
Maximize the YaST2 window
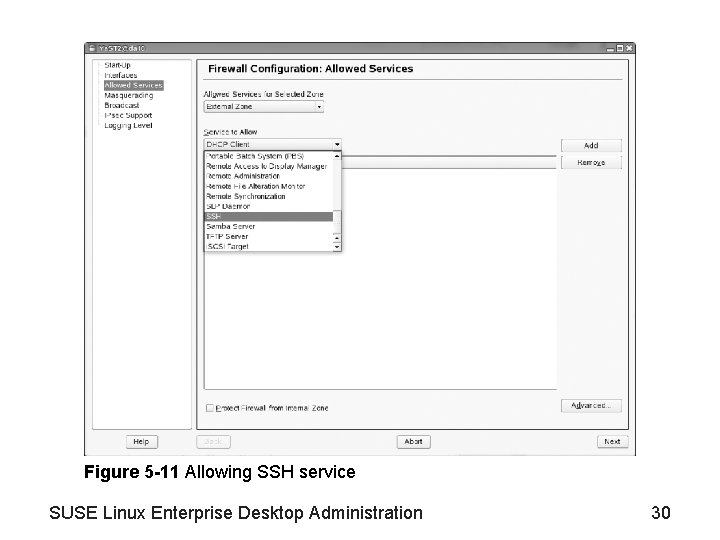coord(620,48)
